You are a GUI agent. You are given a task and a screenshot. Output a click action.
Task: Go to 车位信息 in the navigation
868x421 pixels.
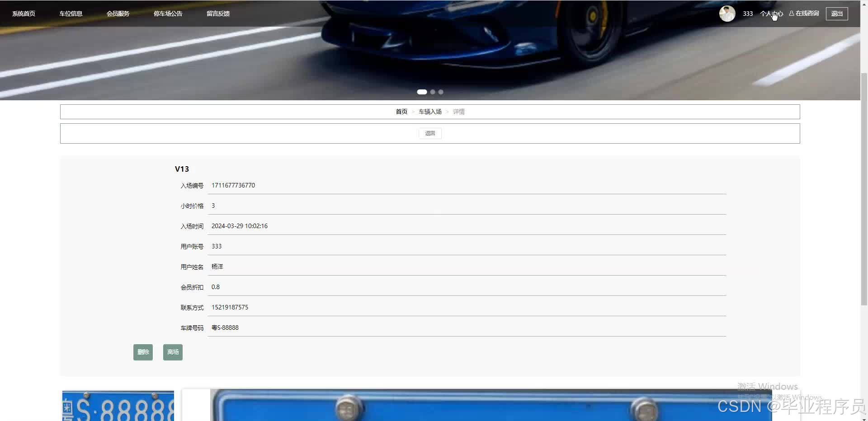coord(71,14)
